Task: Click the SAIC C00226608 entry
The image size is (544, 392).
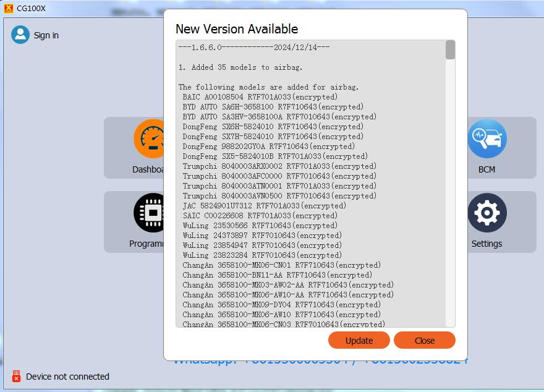Action: [x=260, y=215]
